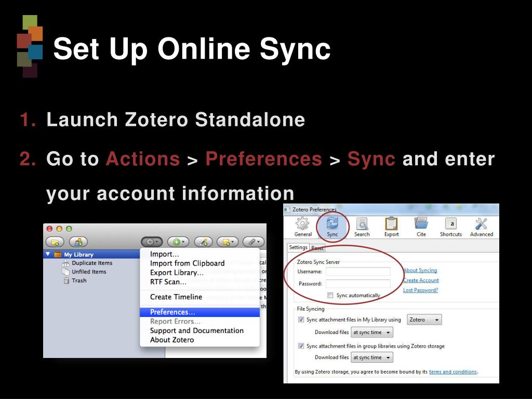This screenshot has height=399, width=532.
Task: Choose Export Library... menu item
Action: pos(200,272)
